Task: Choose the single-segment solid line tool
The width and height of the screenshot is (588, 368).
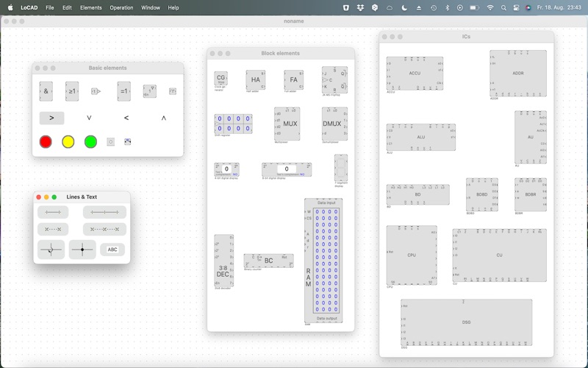Action: tap(53, 212)
